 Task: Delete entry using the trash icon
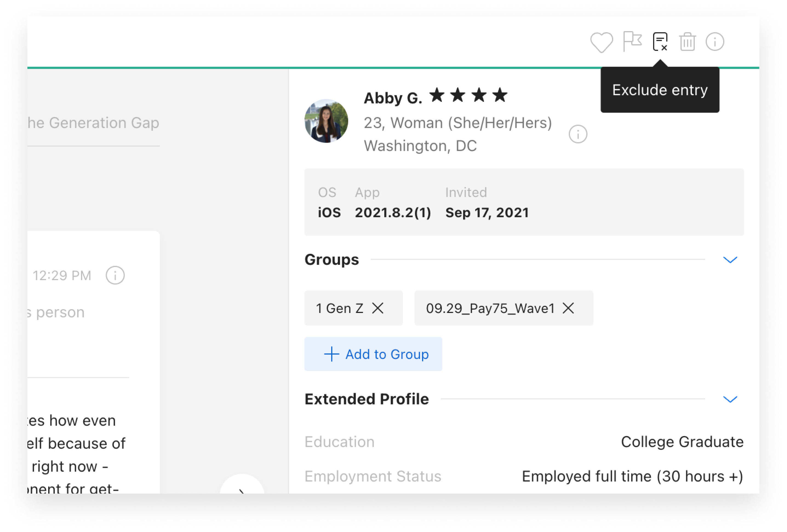(687, 42)
